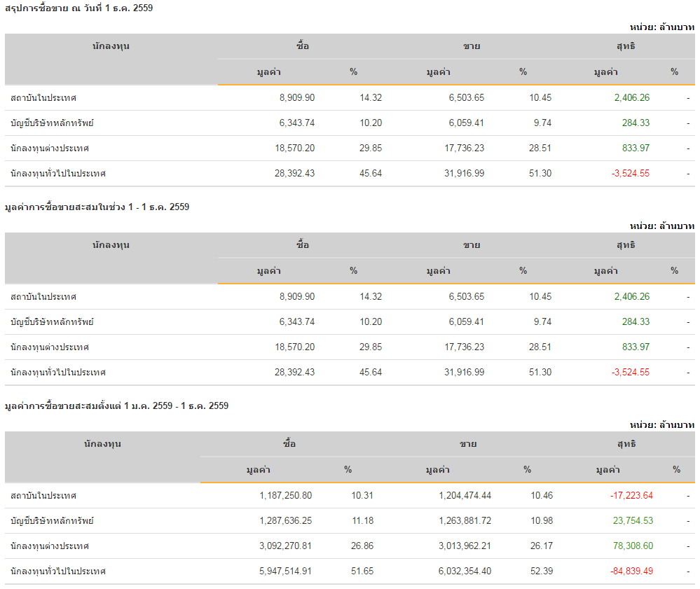The height and width of the screenshot is (589, 700).
Task: Click the heading มูลค่าการซื้อขายสะสมในช่วง 1 - 1 ธ.ค. 2559
Action: tap(97, 207)
